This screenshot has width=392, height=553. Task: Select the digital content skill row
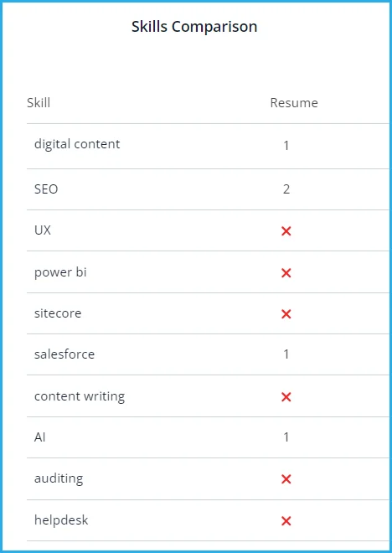(x=208, y=146)
